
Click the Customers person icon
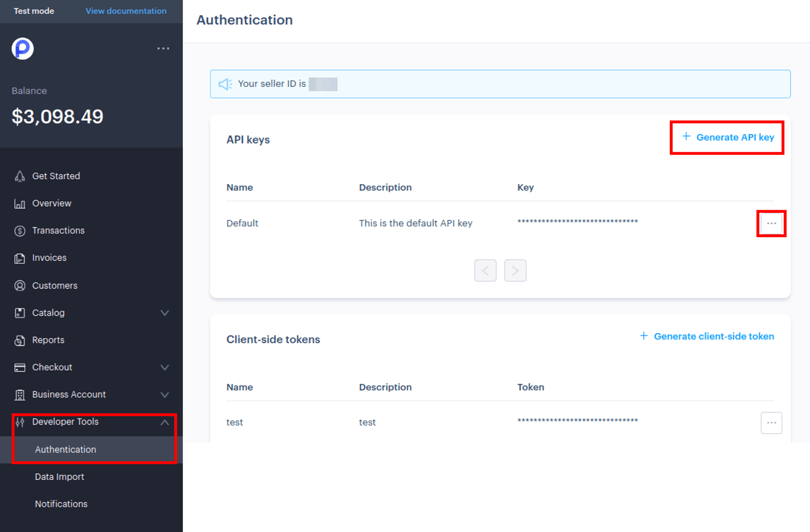coord(19,285)
